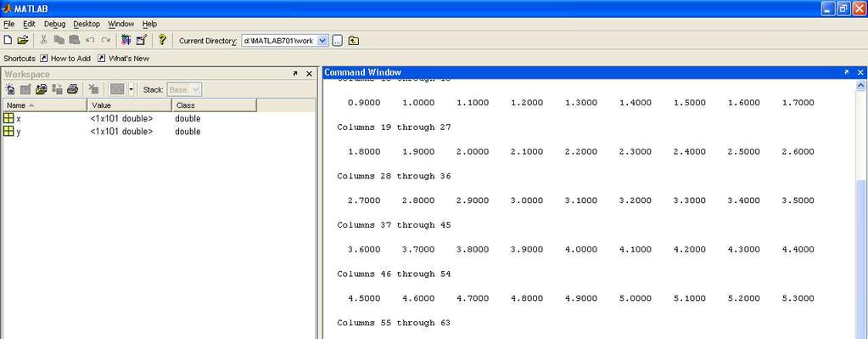Click 'Columns 37 through 45' text
The height and width of the screenshot is (339, 868).
[x=395, y=225]
